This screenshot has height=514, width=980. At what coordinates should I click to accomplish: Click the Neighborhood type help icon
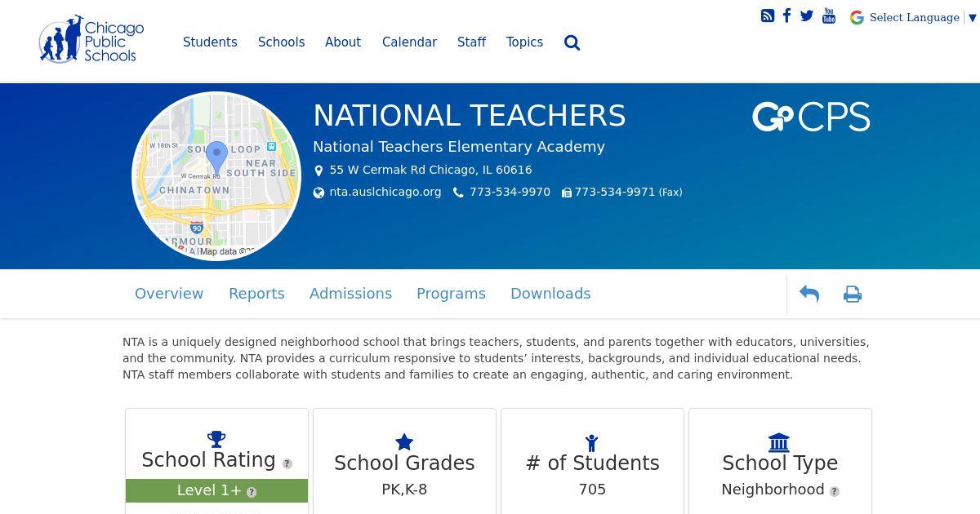coord(835,491)
